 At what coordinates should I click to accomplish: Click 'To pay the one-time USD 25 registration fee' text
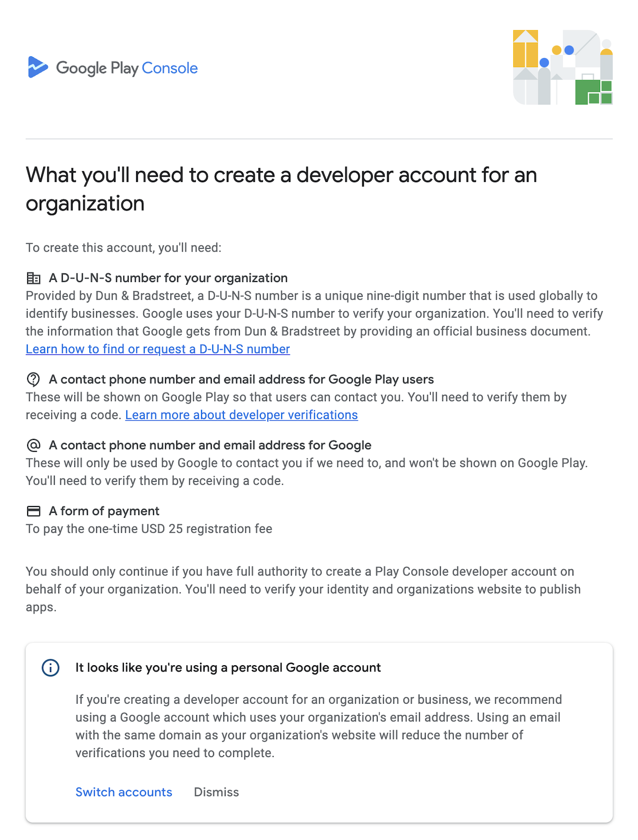point(149,529)
